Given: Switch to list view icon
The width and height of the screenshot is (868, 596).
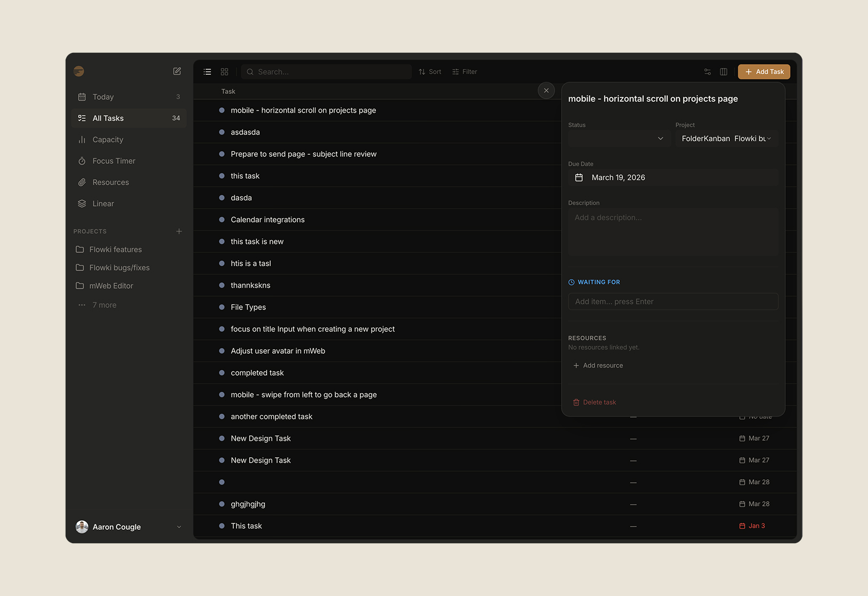Looking at the screenshot, I should pos(208,72).
